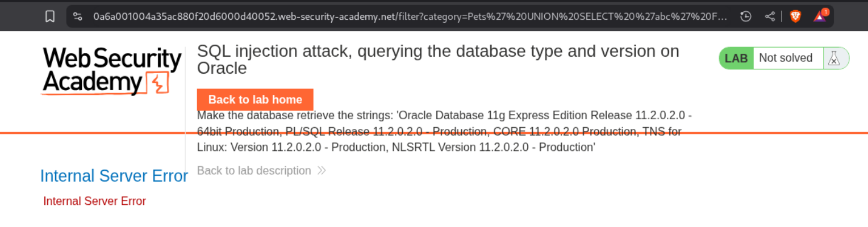
Task: Click the blue Internal Server Error heading
Action: click(114, 176)
